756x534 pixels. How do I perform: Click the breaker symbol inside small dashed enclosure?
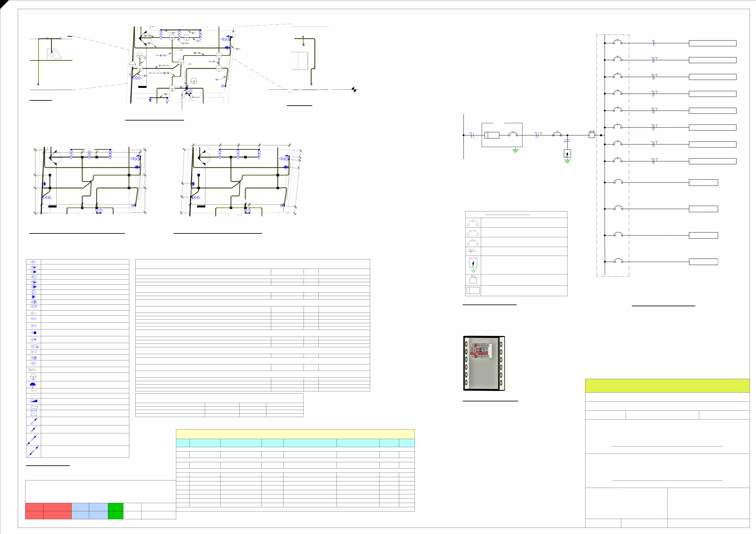click(x=513, y=134)
